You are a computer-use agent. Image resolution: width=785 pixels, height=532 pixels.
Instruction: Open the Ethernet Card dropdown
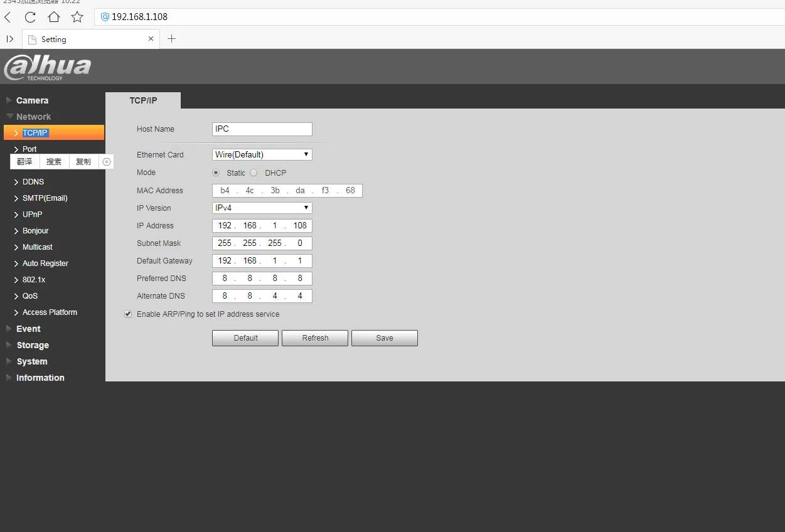click(262, 154)
